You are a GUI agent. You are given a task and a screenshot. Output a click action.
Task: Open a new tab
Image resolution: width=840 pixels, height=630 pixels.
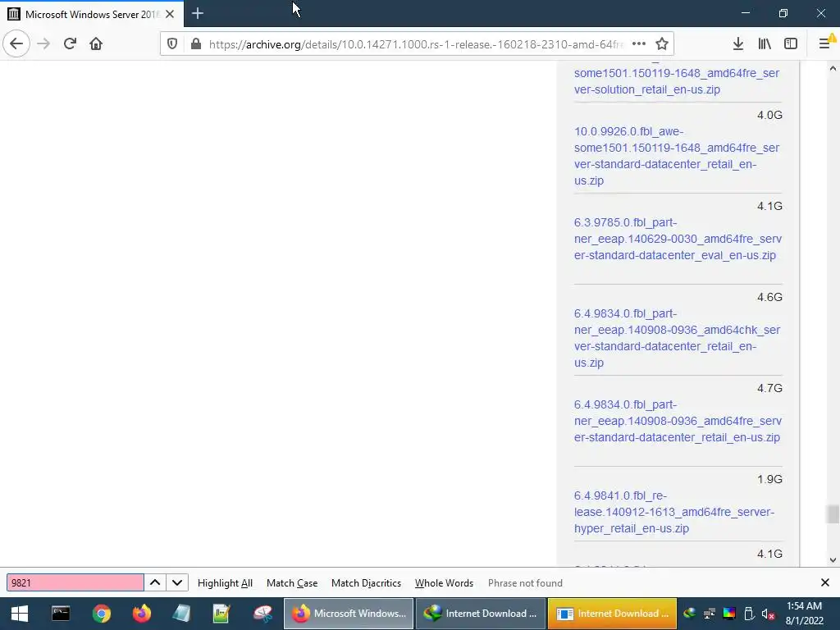[x=197, y=13]
